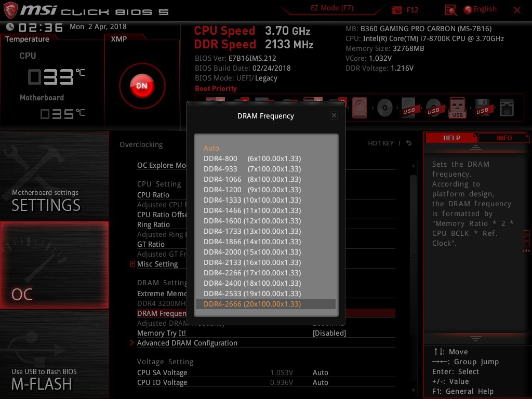532x399 pixels.
Task: Switch to EZ Mode (F7)
Action: point(332,8)
